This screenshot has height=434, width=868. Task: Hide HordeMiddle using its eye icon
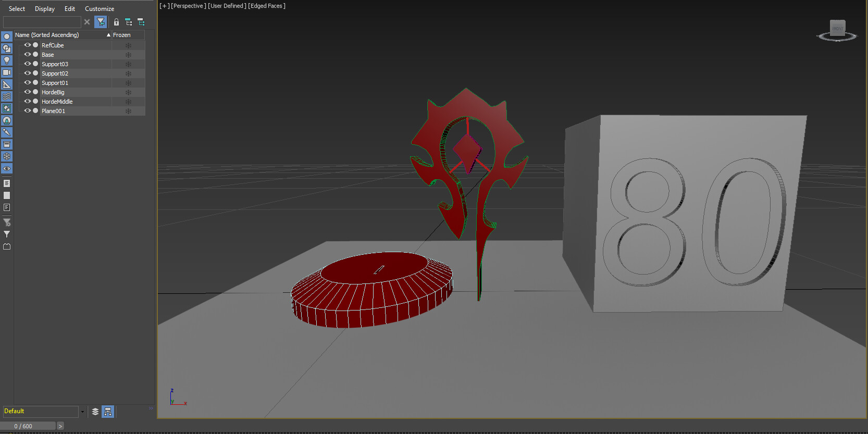28,102
